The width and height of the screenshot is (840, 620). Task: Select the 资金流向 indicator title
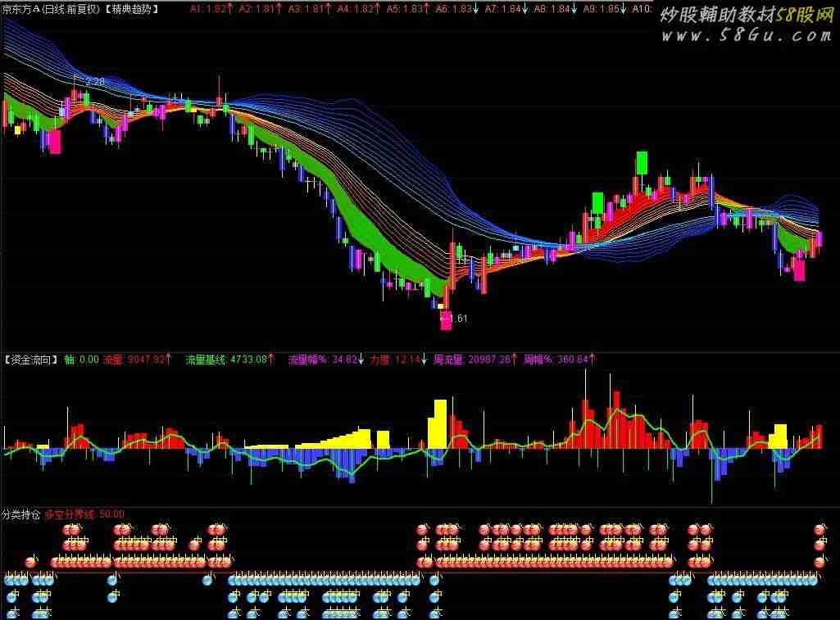coord(30,360)
